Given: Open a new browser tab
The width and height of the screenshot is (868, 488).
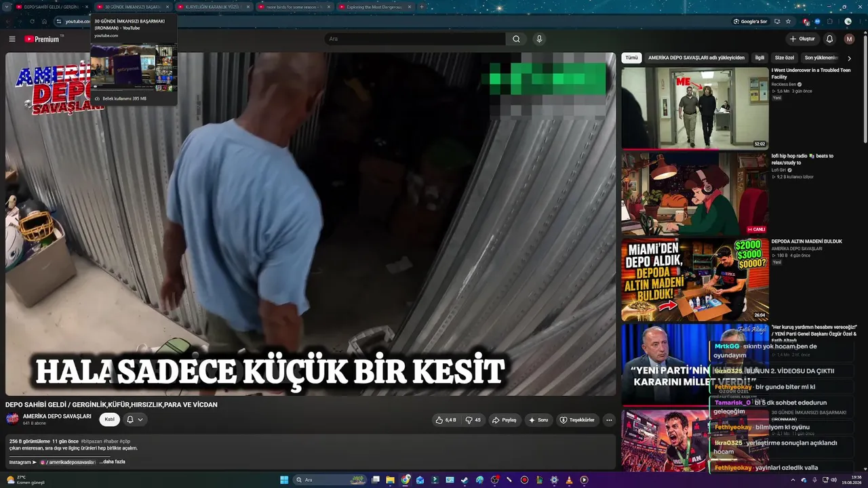Looking at the screenshot, I should click(x=421, y=7).
